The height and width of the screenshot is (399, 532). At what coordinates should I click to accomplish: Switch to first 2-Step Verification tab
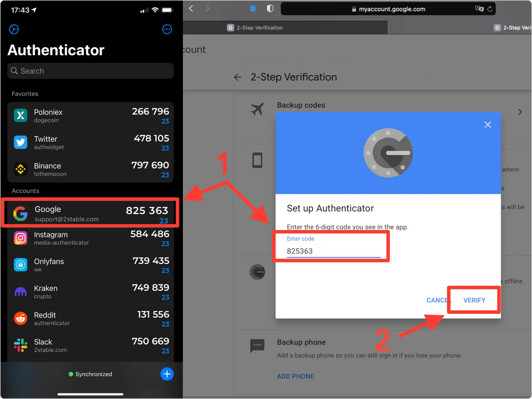(285, 28)
